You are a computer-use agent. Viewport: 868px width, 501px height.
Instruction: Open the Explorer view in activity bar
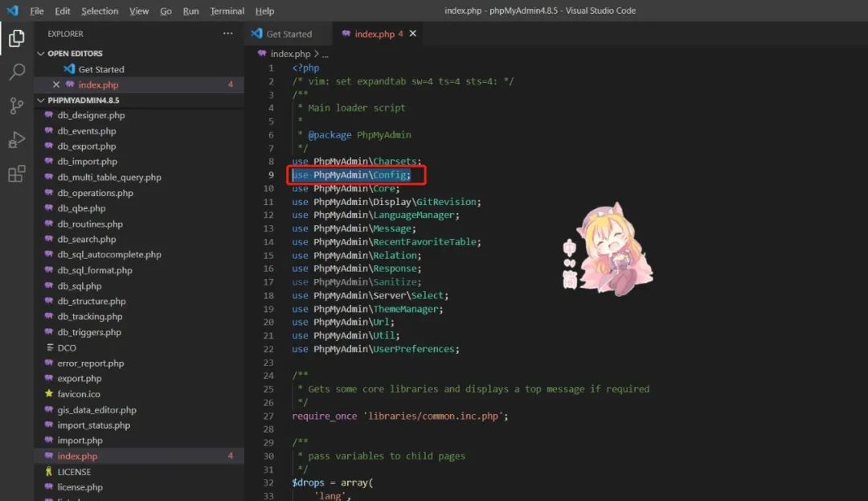[17, 38]
